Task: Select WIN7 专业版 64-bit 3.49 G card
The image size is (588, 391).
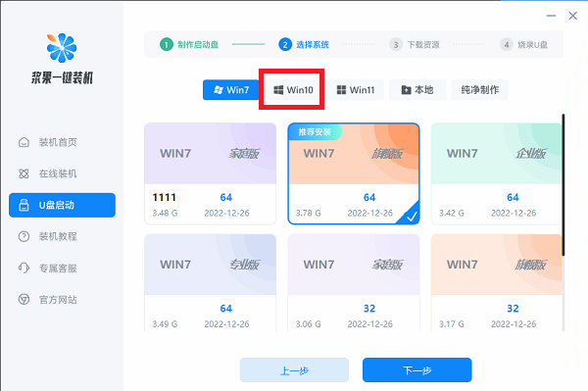Action: coord(210,283)
